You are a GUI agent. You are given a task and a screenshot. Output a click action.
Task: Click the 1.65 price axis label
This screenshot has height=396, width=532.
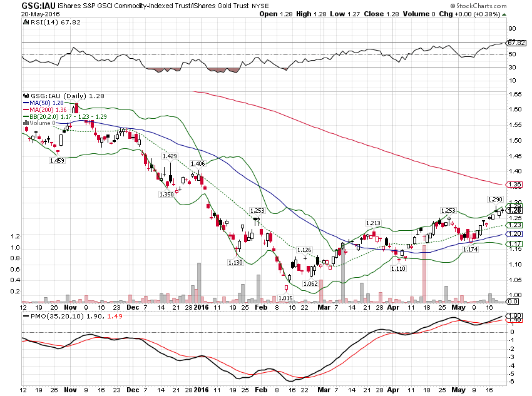click(x=515, y=94)
